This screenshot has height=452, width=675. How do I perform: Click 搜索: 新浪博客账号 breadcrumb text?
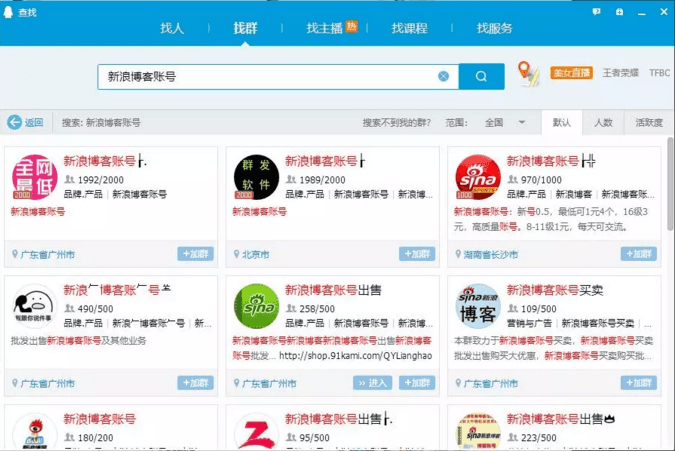(x=101, y=123)
